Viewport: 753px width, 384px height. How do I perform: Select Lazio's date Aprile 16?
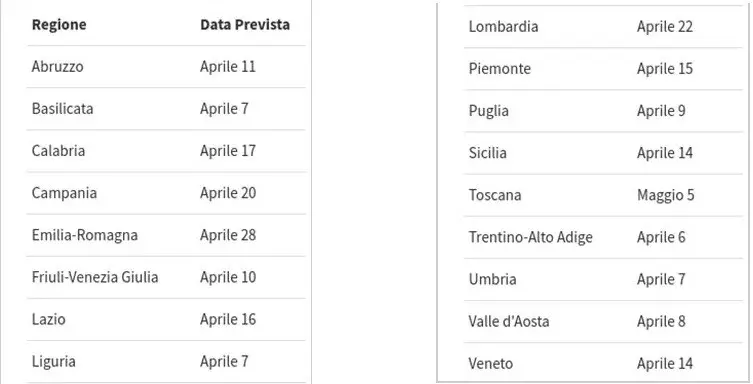tap(228, 320)
